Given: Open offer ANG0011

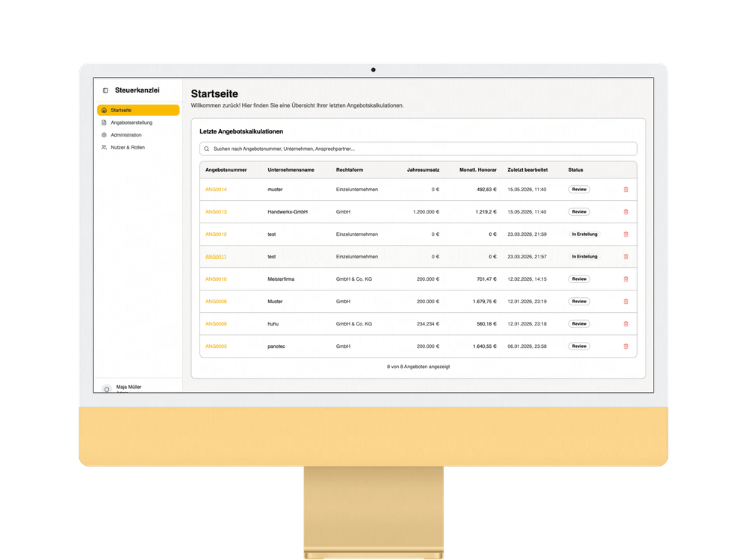Looking at the screenshot, I should [216, 257].
